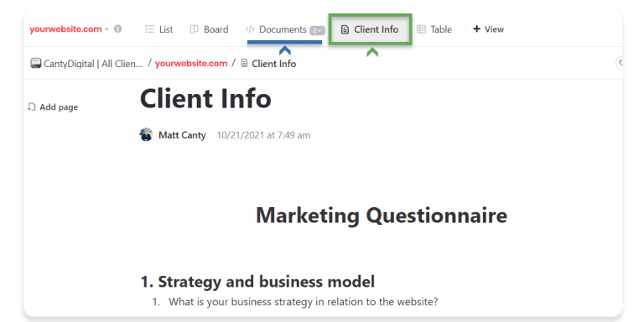Click the CantyDigital workspace breadcrumb

tap(86, 64)
